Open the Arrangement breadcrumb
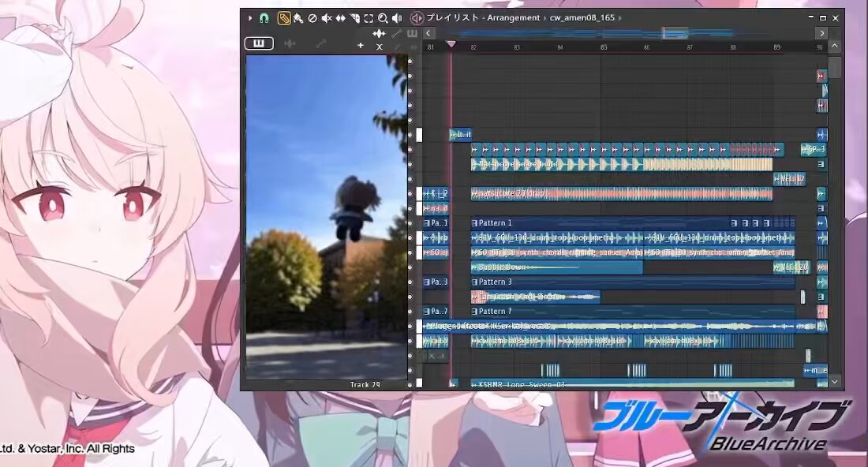868x467 pixels. 513,17
